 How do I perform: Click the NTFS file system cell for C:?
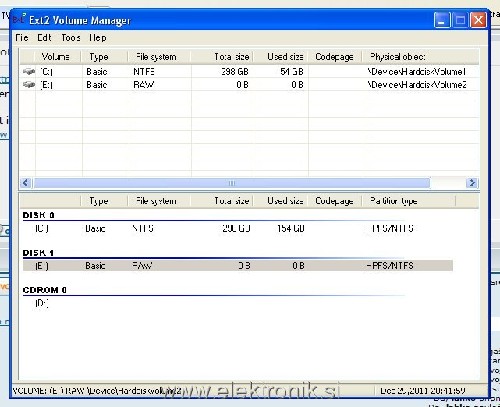tap(144, 71)
